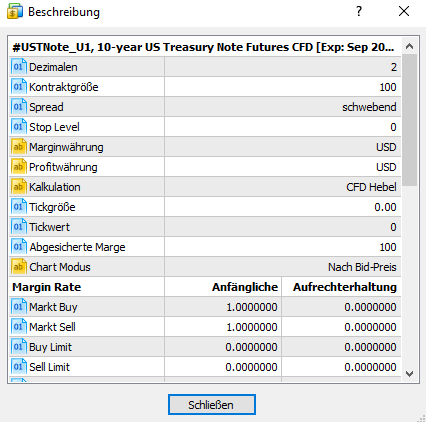Select the icon beside Spread row
Viewport: 426px width, 422px height.
[x=18, y=107]
